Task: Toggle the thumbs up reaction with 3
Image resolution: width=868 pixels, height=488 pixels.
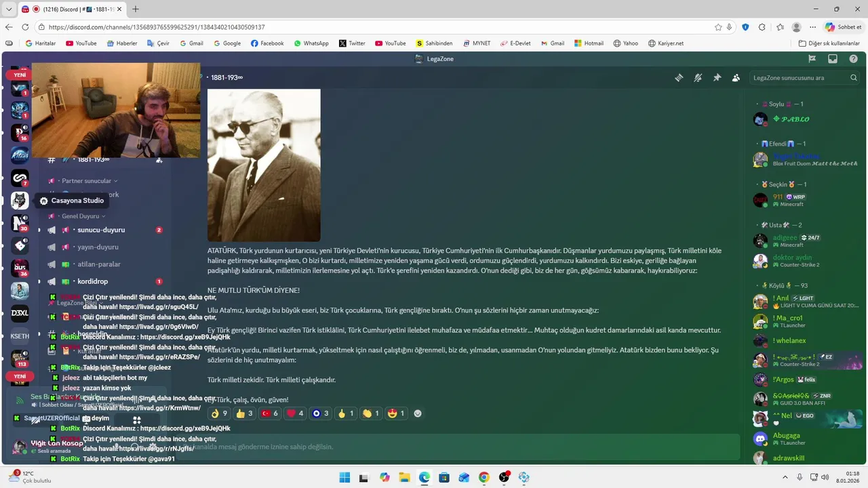Action: click(x=244, y=413)
